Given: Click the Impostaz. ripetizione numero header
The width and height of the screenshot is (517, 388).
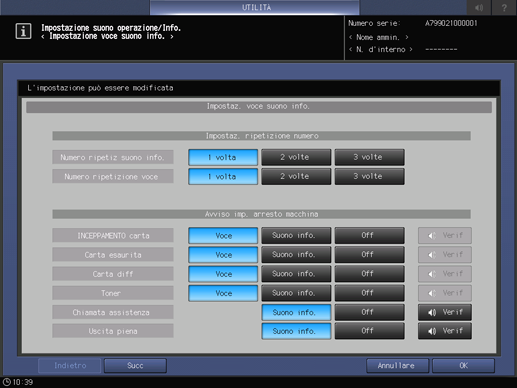Looking at the screenshot, I should click(261, 136).
